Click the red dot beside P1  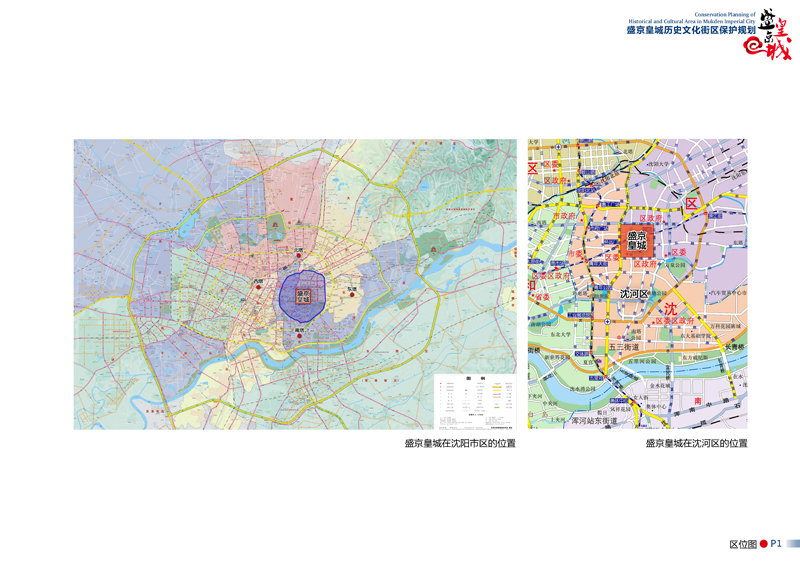coord(764,544)
